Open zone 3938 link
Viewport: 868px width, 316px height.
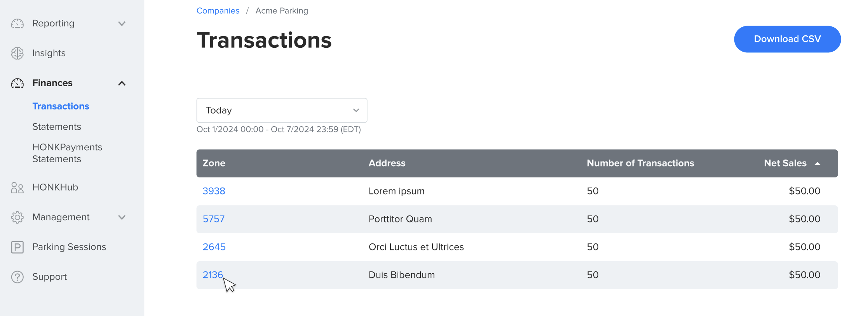[214, 191]
